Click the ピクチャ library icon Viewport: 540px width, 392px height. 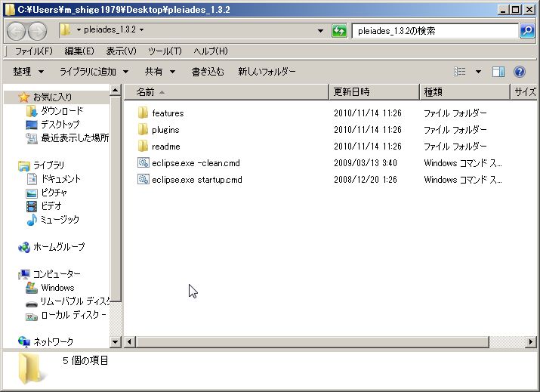pos(31,193)
